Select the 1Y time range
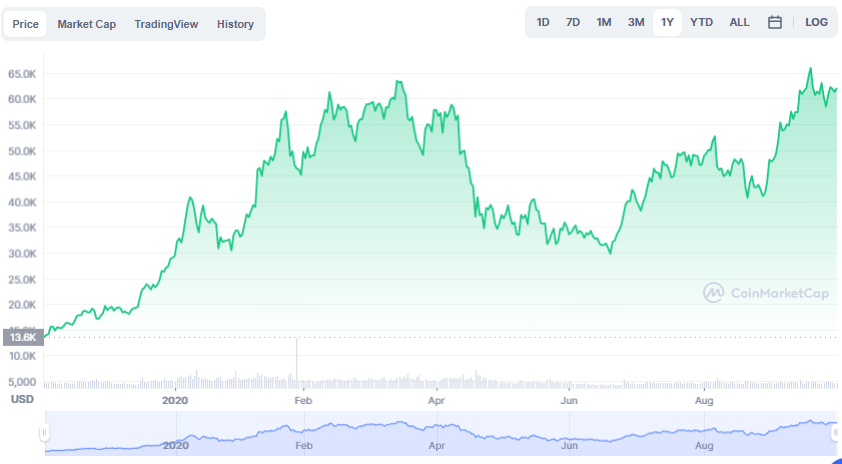842x464 pixels. (x=667, y=22)
